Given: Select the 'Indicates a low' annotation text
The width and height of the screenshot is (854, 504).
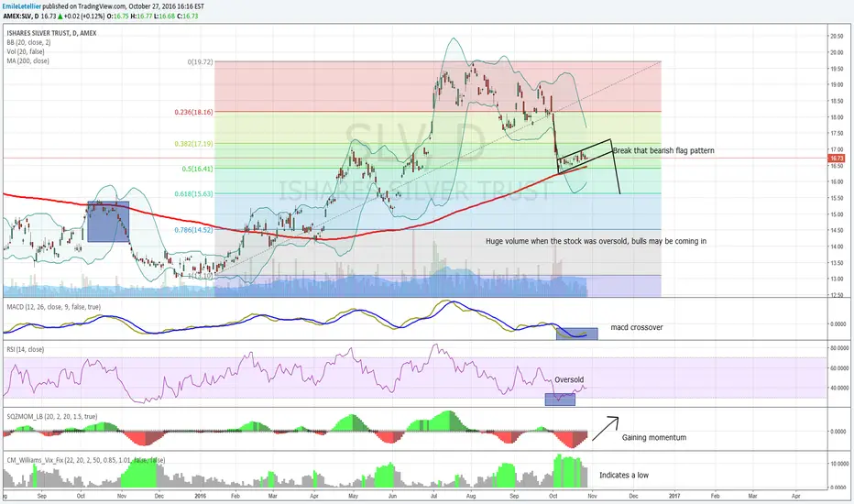Looking at the screenshot, I should (x=624, y=475).
